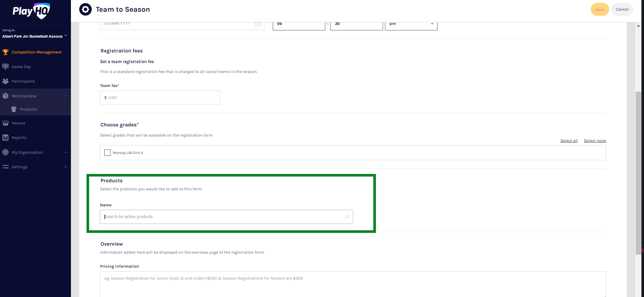Collapse the Merchandise menu section

pos(66,96)
